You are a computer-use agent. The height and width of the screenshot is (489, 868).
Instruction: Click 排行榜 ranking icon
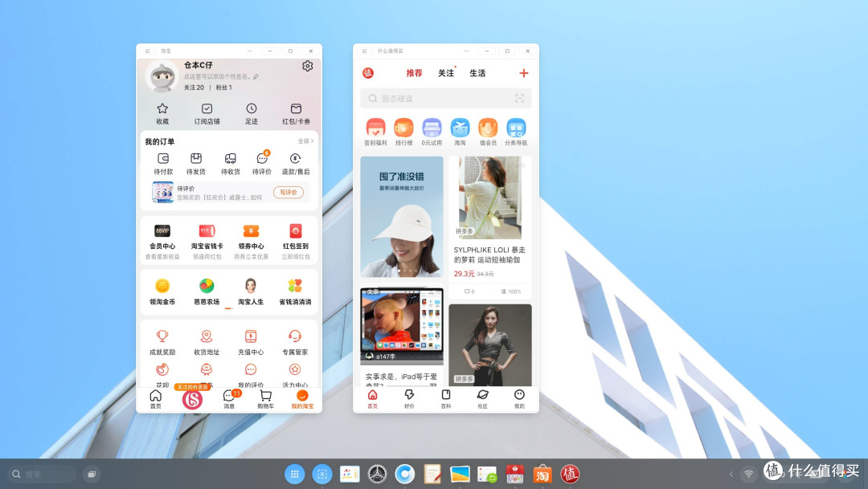403,128
